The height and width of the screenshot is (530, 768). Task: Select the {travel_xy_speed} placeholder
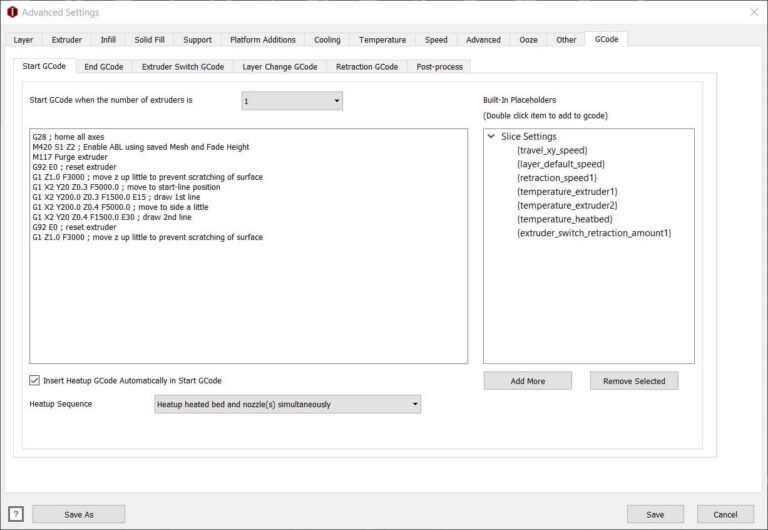552,150
